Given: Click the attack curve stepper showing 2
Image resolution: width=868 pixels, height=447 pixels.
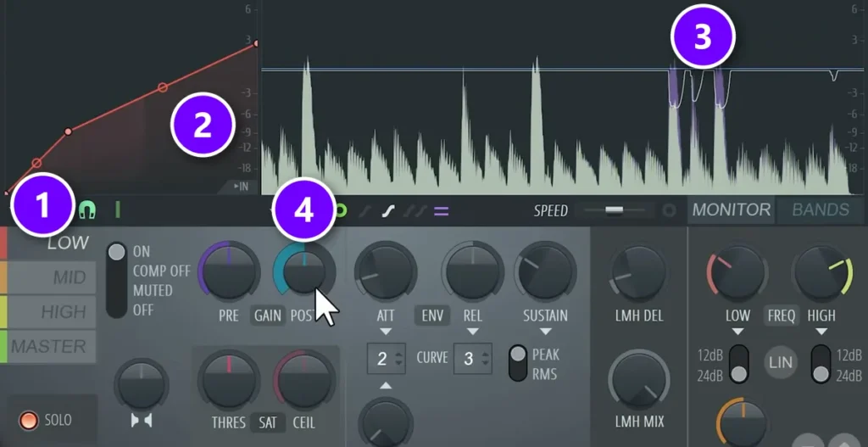Looking at the screenshot, I should click(387, 359).
